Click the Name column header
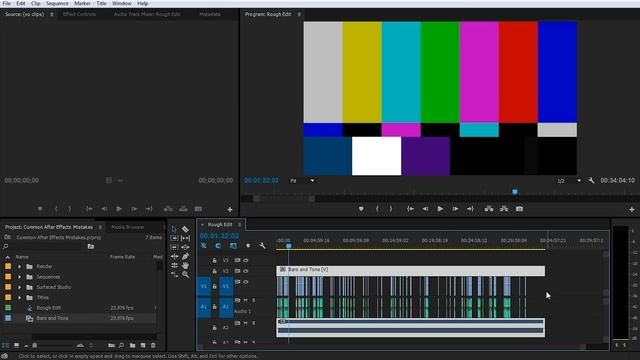Screen dimensions: 640x360 (x=22, y=257)
